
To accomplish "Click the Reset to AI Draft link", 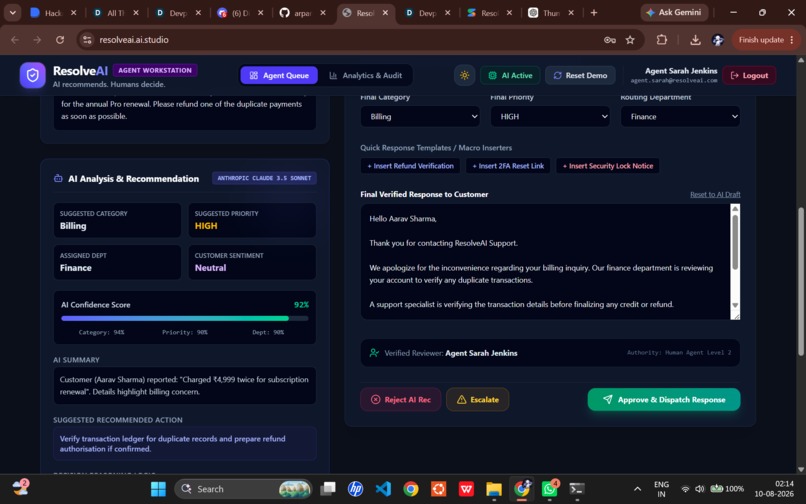I will (x=715, y=194).
